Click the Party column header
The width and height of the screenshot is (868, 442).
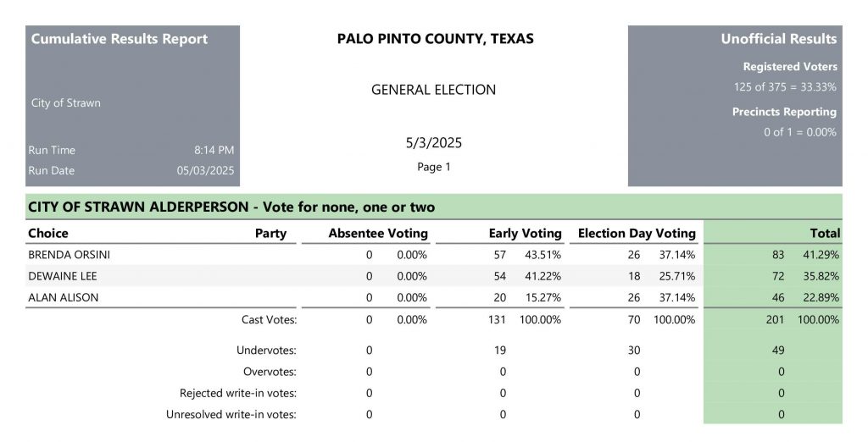point(270,233)
